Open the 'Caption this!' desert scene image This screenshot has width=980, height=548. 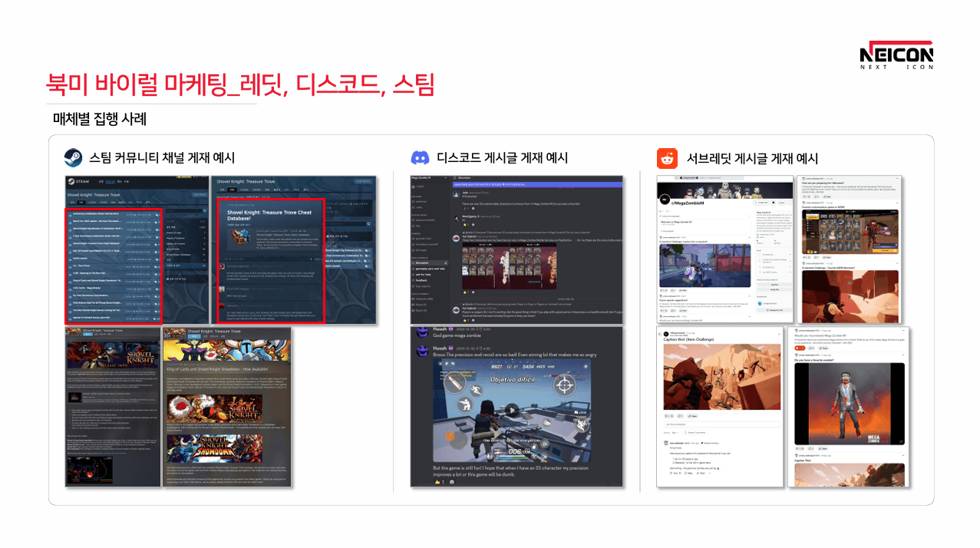tap(722, 377)
